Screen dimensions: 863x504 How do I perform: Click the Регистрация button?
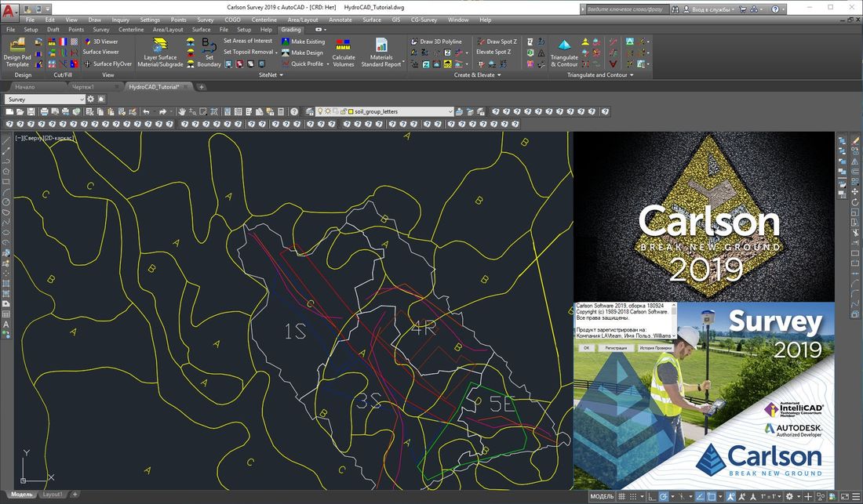pyautogui.click(x=615, y=346)
